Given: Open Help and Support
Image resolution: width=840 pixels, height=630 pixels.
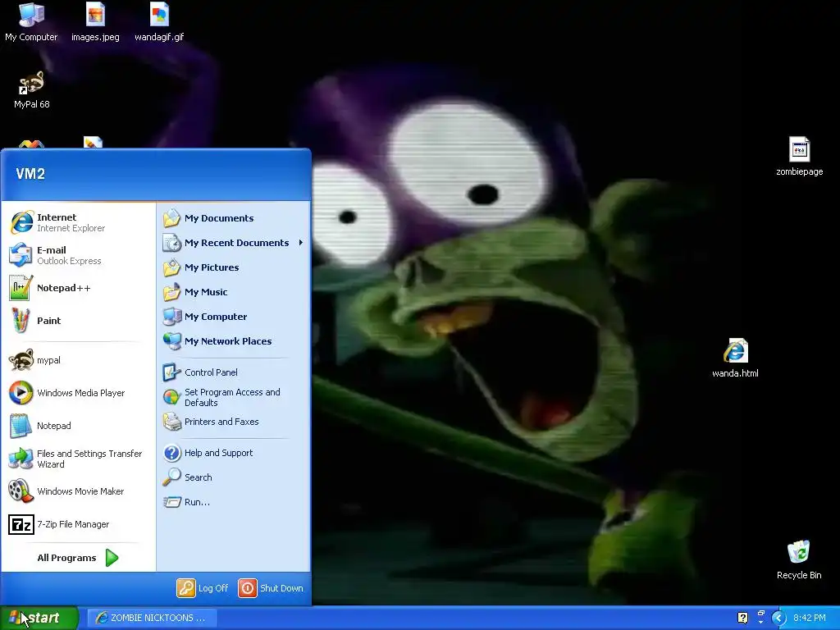Looking at the screenshot, I should pyautogui.click(x=234, y=453).
